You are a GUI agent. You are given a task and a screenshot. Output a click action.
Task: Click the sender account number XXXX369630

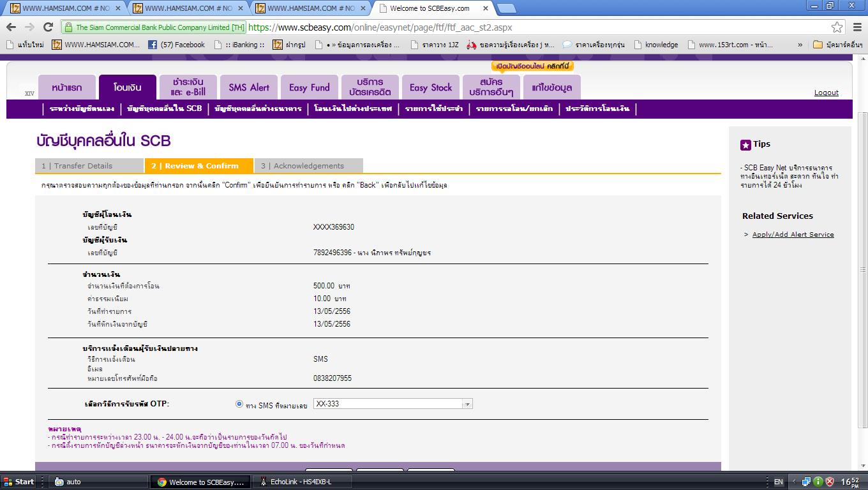(334, 227)
